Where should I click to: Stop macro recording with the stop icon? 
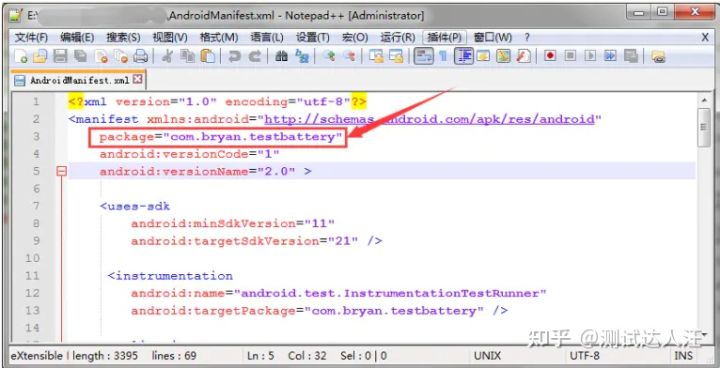[570, 56]
